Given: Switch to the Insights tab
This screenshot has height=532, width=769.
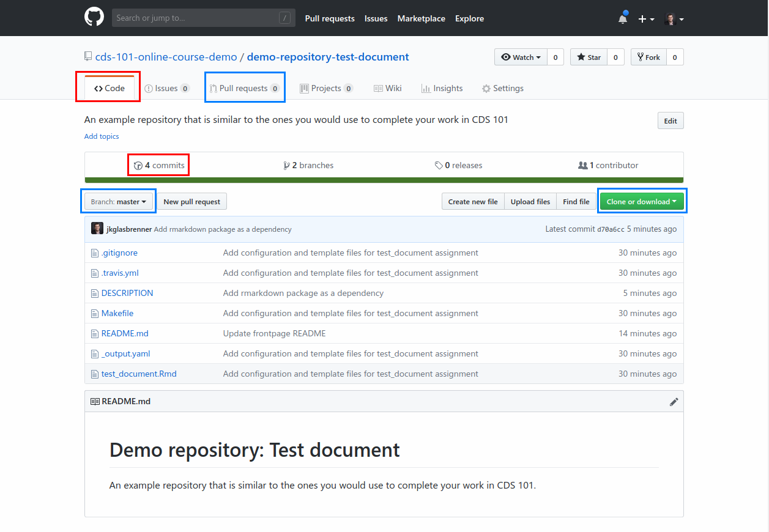Looking at the screenshot, I should (x=442, y=88).
